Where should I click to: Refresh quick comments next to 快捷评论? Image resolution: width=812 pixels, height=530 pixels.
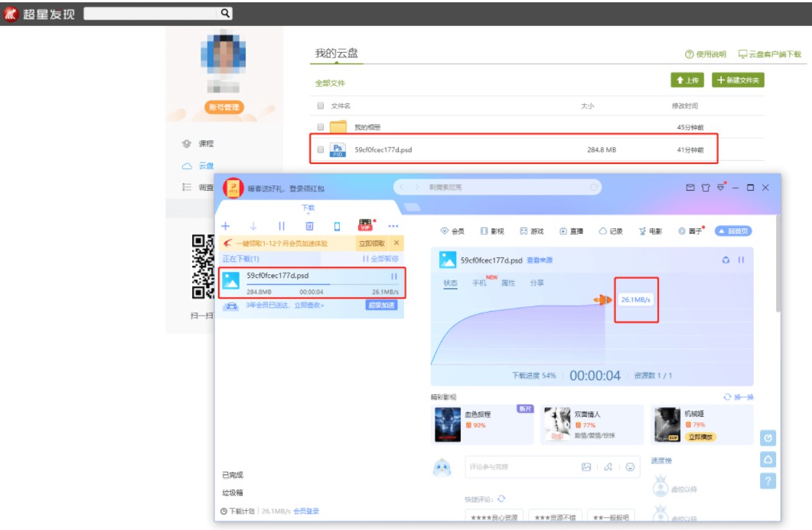[501, 499]
